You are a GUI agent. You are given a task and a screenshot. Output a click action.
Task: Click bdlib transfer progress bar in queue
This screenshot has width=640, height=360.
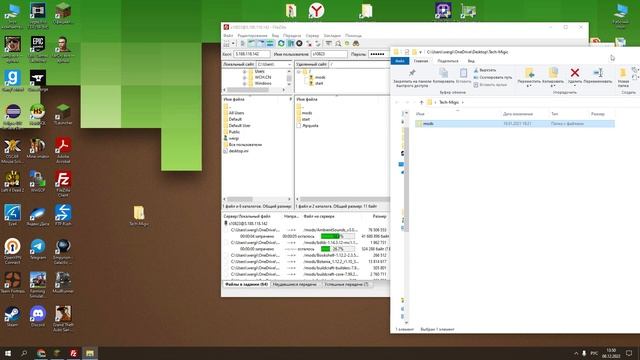point(337,249)
